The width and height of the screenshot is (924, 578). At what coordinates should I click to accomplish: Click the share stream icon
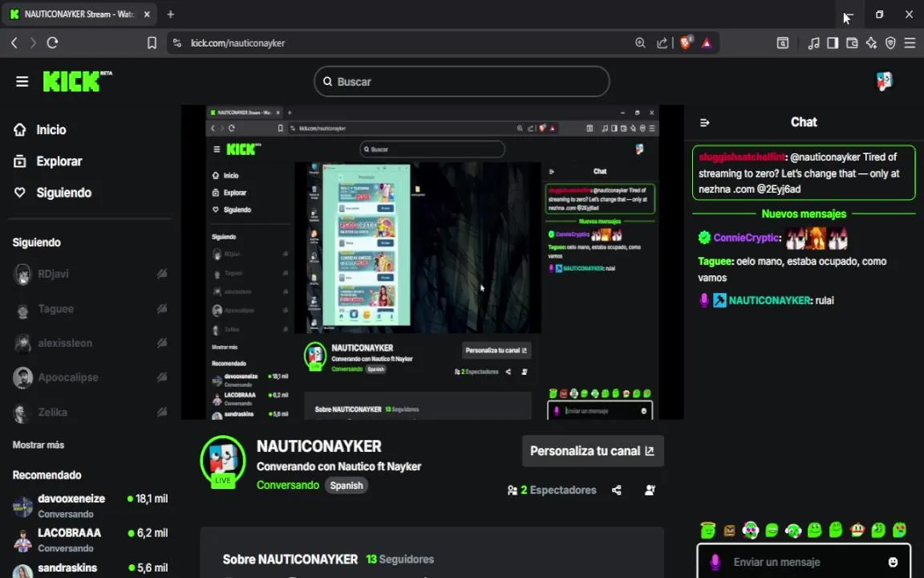616,490
